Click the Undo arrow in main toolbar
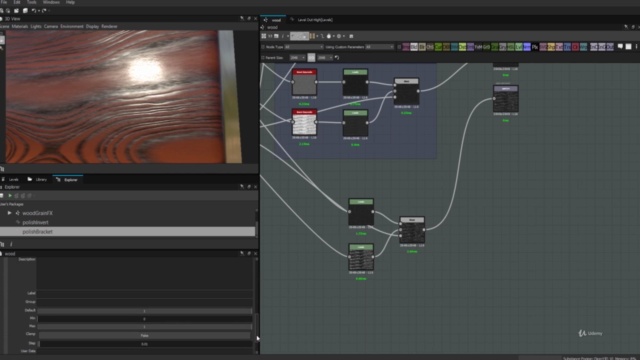The width and height of the screenshot is (640, 360). (x=34, y=11)
